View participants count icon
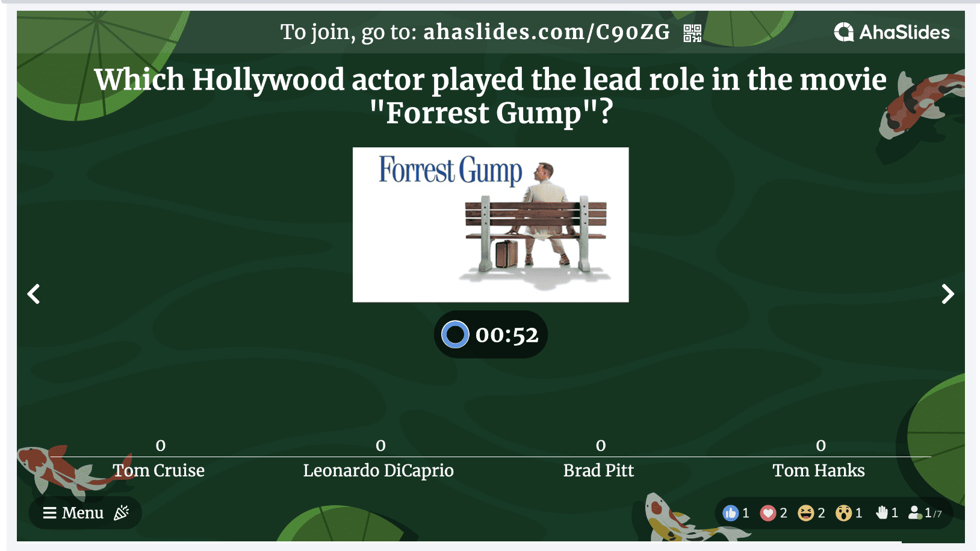 point(915,513)
